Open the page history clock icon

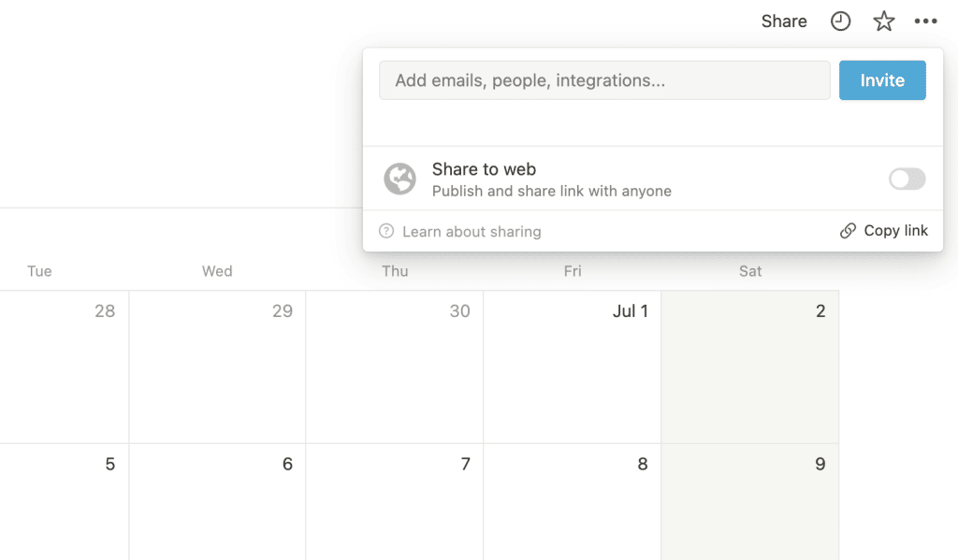(840, 22)
